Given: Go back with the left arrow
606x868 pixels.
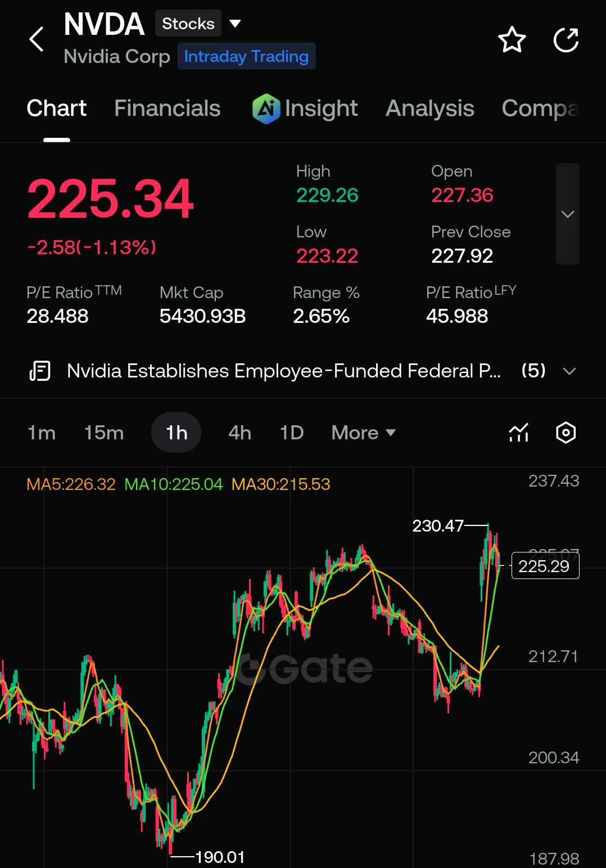Looking at the screenshot, I should coord(37,39).
